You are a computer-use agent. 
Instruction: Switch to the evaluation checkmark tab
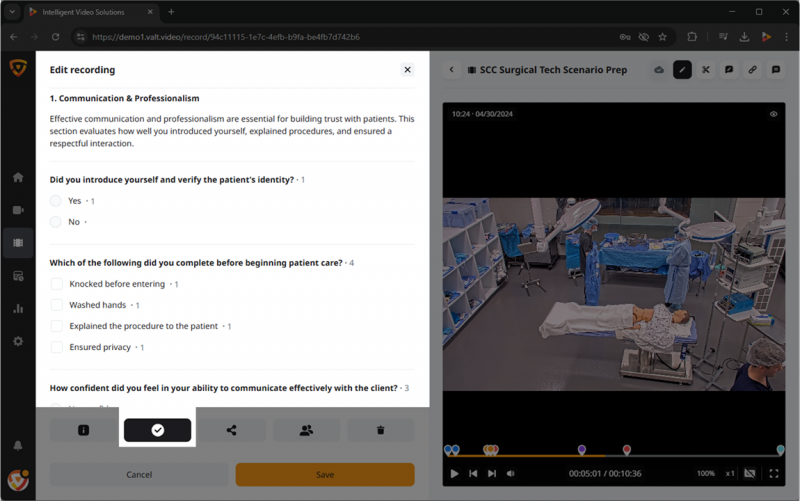(158, 430)
